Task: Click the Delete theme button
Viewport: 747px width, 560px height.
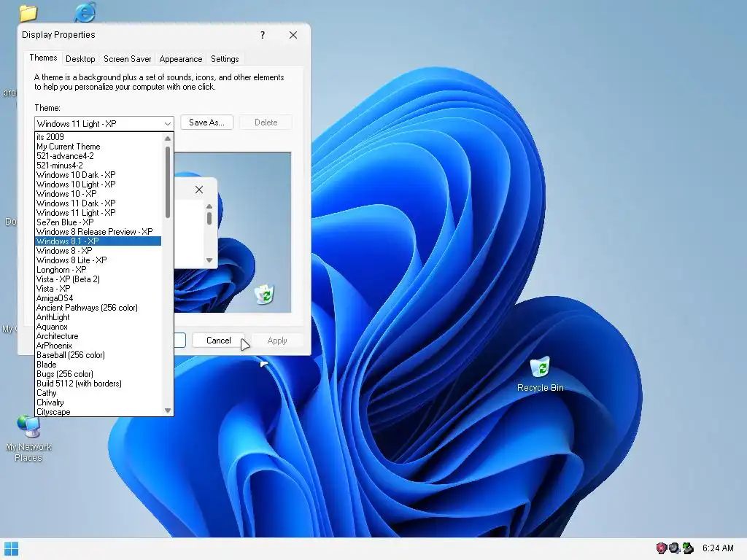Action: coord(266,122)
